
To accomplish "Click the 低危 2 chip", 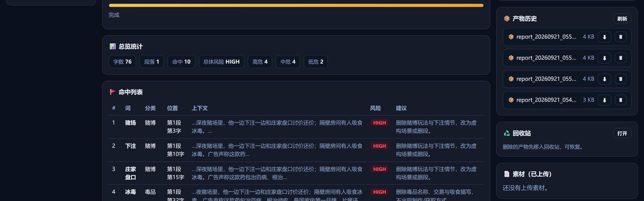I will pos(316,62).
